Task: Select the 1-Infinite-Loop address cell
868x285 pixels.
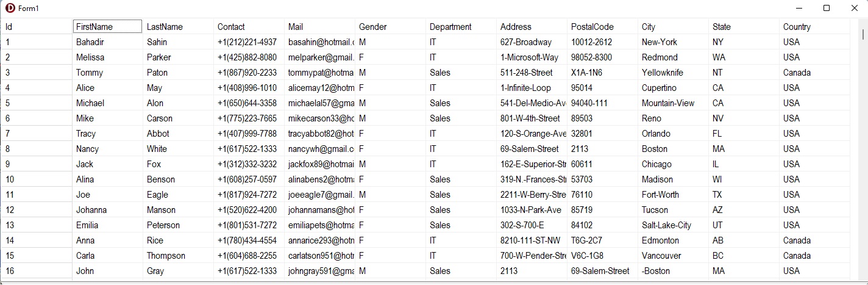Action: 532,88
